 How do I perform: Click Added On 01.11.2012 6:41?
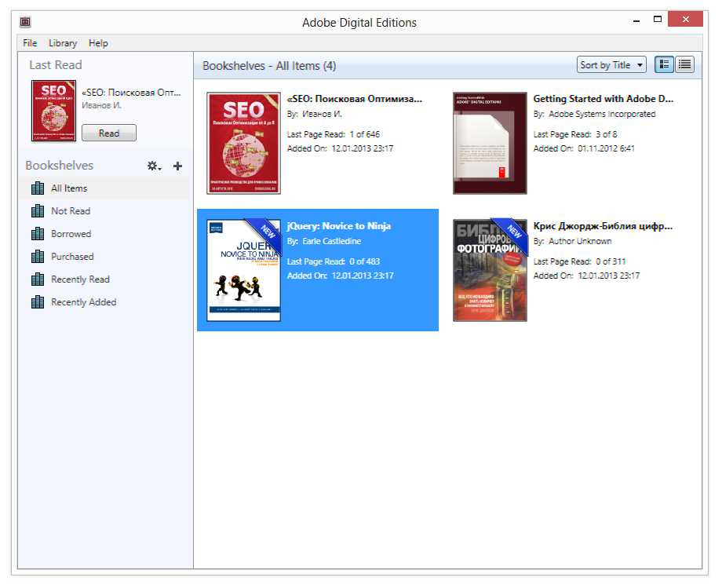(x=583, y=148)
